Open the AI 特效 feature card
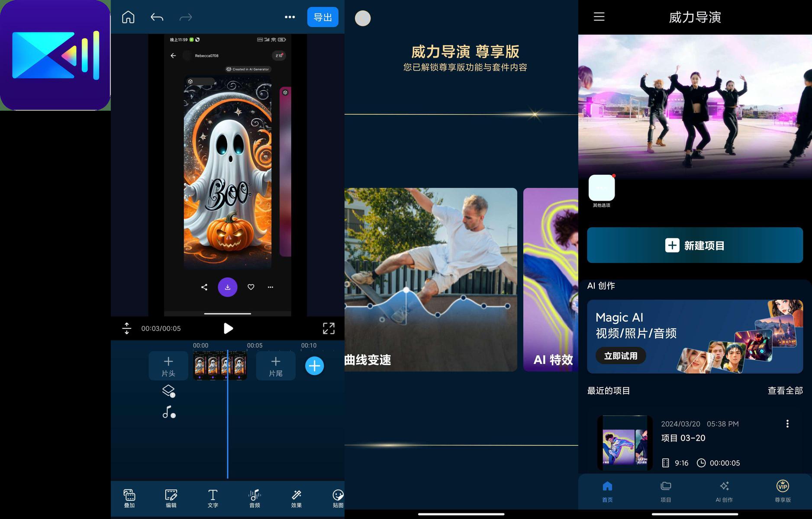 click(551, 279)
